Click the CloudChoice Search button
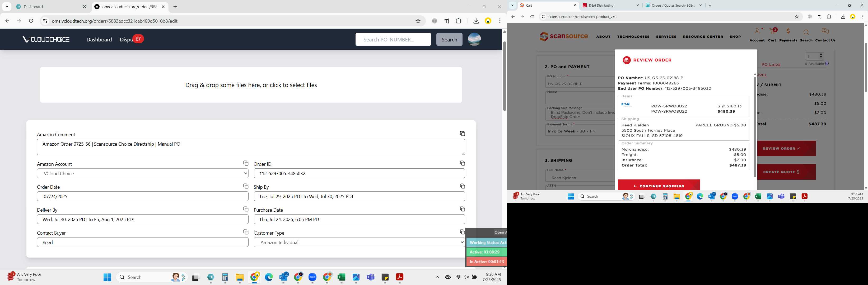Screen dimensions: 868x285 pyautogui.click(x=449, y=39)
